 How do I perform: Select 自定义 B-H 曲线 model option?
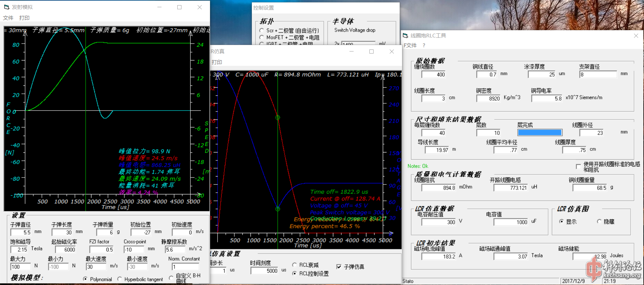coord(171,278)
